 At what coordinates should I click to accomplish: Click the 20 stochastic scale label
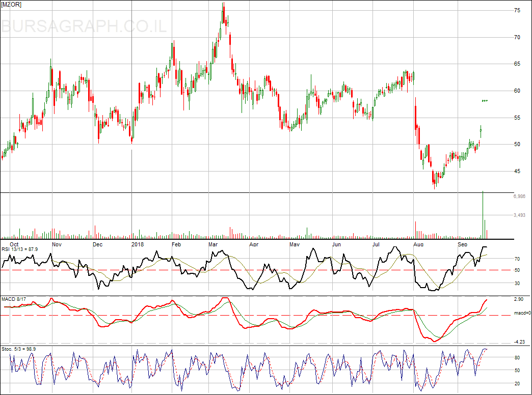[517, 384]
